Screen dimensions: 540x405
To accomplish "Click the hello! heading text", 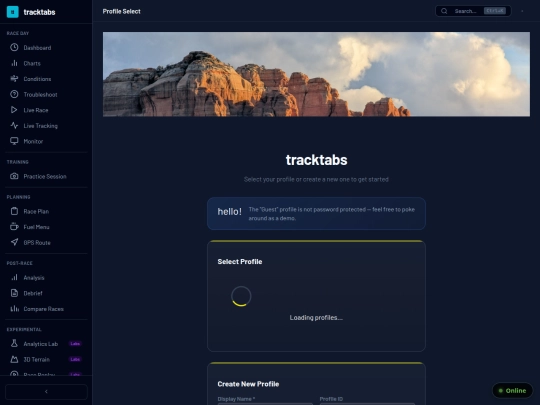I will (229, 211).
